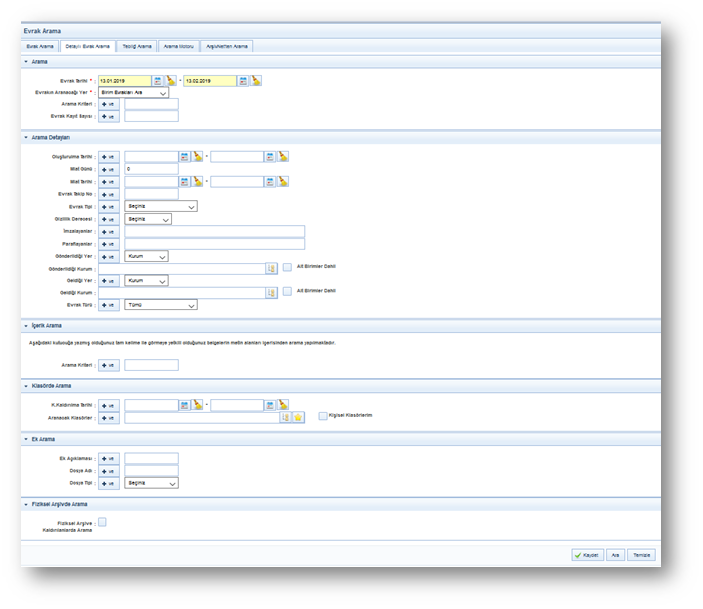703x609 pixels.
Task: Open calendar for Oluşturulma Tarihi start date
Action: pos(184,156)
